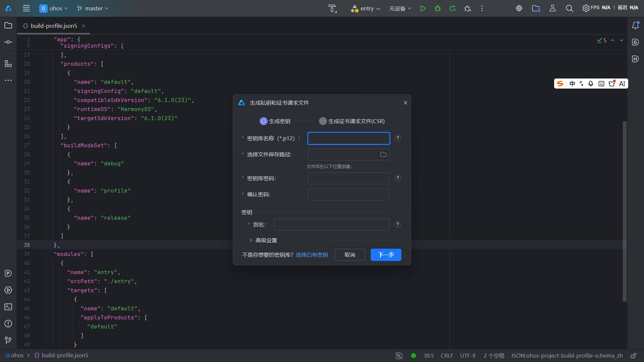Browse folder icon in save path field
This screenshot has width=644, height=362.
pyautogui.click(x=383, y=154)
